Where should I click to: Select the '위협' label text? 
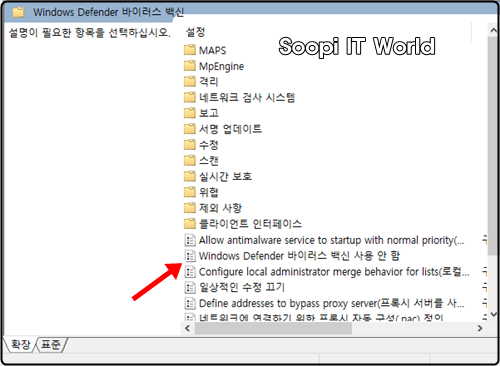coord(209,192)
